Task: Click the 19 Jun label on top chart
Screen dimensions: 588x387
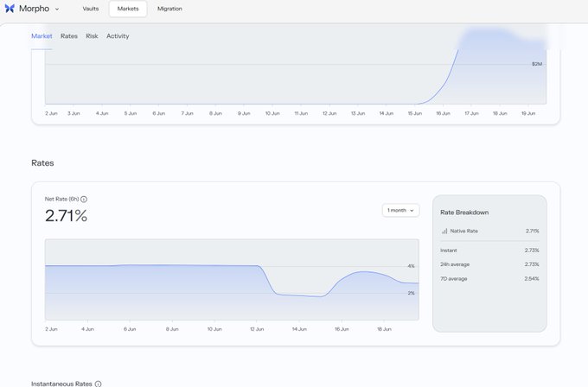Action: coord(528,113)
